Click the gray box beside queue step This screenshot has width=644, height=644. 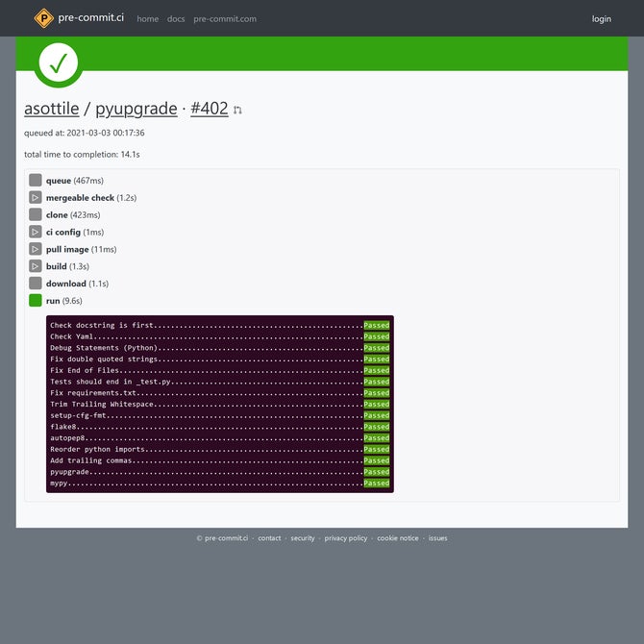36,181
